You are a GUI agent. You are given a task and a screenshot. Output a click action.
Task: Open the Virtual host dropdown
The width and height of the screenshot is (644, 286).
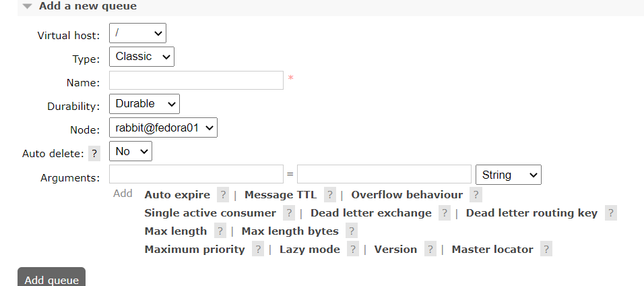137,33
